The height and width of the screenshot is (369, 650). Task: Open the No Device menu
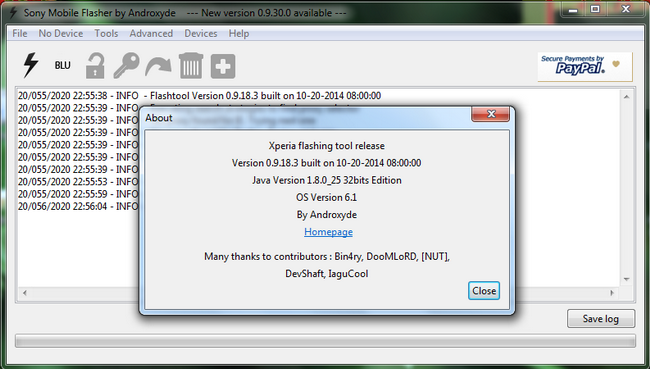[61, 34]
